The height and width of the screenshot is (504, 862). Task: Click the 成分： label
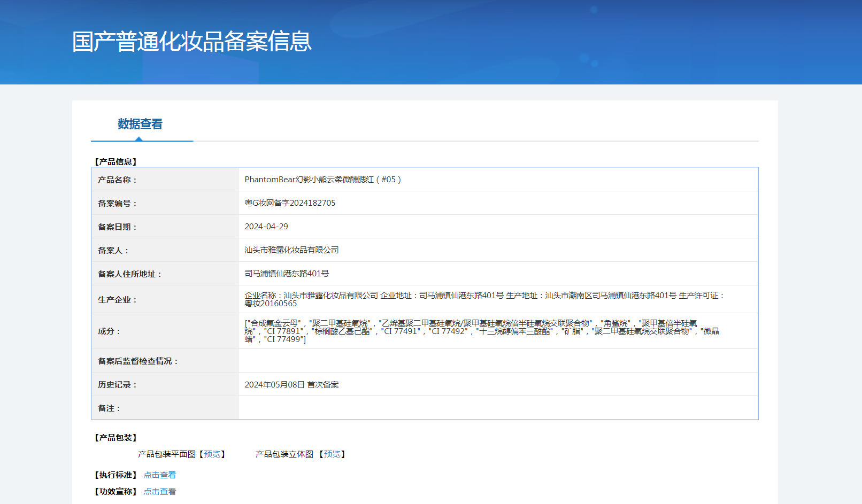[x=110, y=331]
